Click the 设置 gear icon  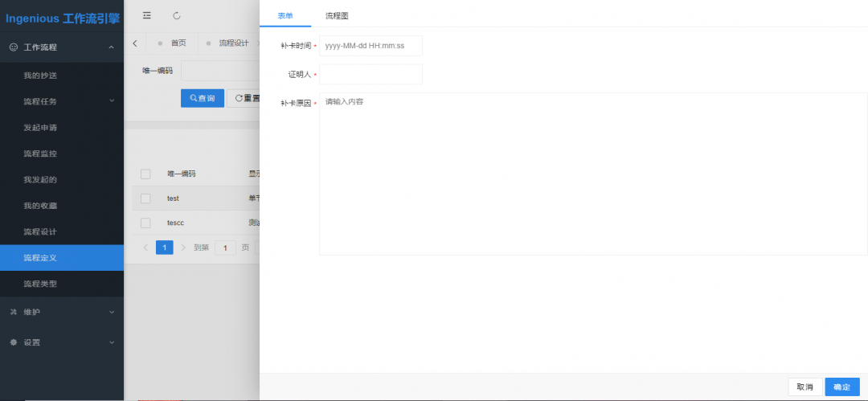14,342
